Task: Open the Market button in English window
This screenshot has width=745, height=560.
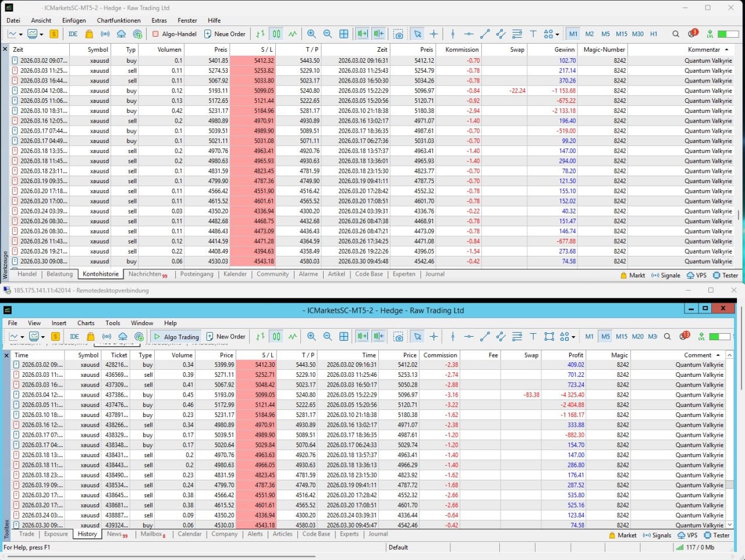Action: 622,535
